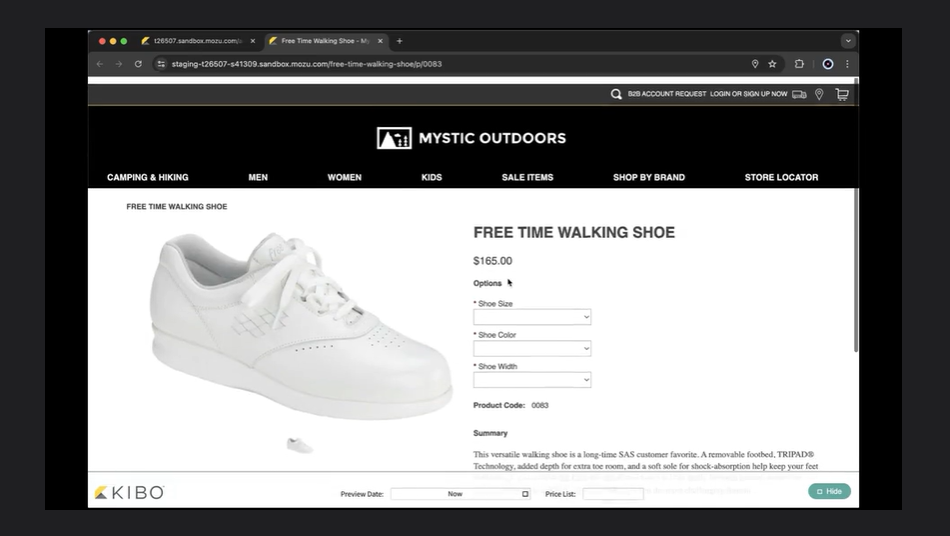This screenshot has width=950, height=536.
Task: Click the browser back arrow
Action: (x=100, y=64)
